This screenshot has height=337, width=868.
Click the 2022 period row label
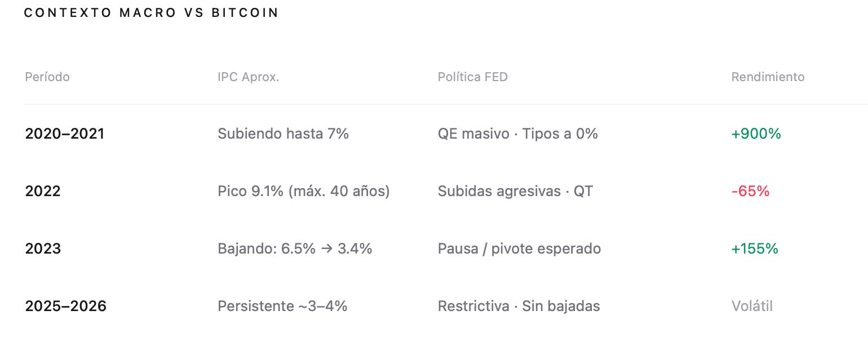tap(43, 192)
